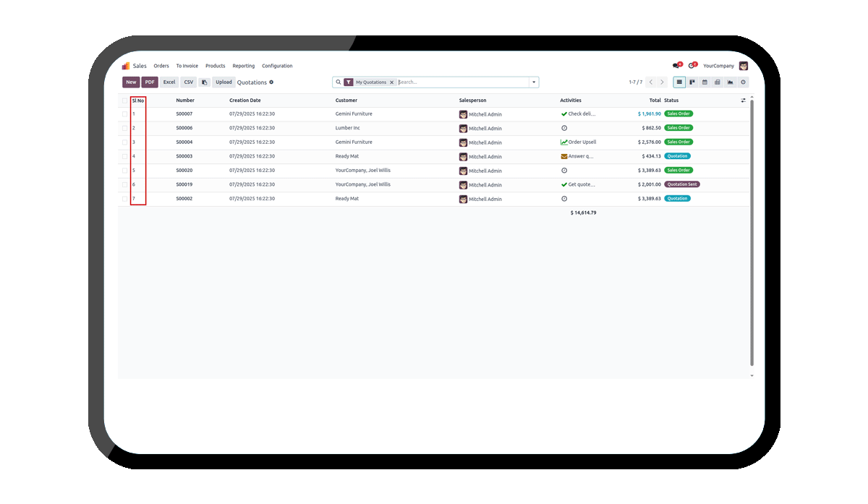This screenshot has width=868, height=504.
Task: Click the Upload button
Action: (224, 82)
